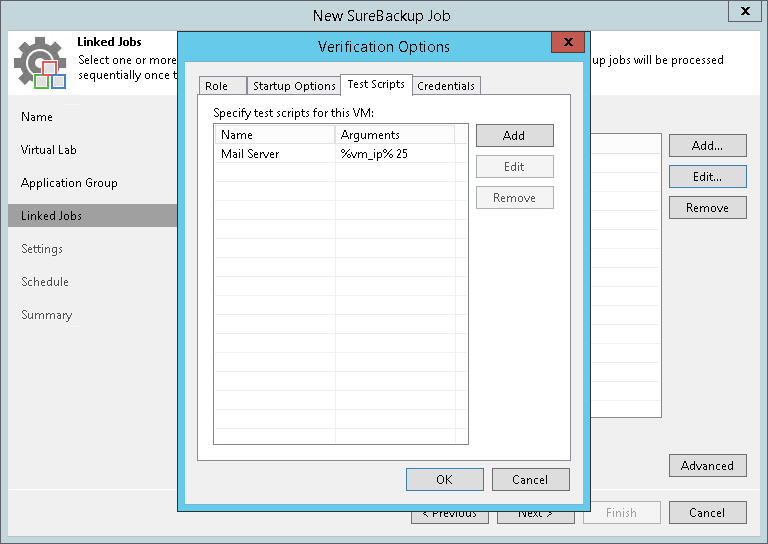Viewport: 768px width, 544px height.
Task: Cancel the New SureBackup Job wizard
Action: tap(707, 513)
